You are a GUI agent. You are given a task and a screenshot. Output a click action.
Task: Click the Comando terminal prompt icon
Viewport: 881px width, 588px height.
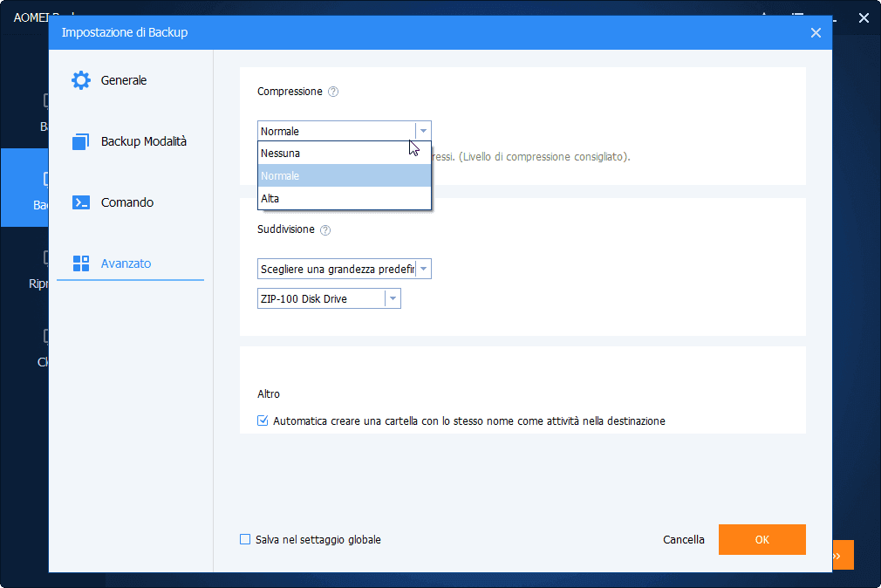point(81,202)
